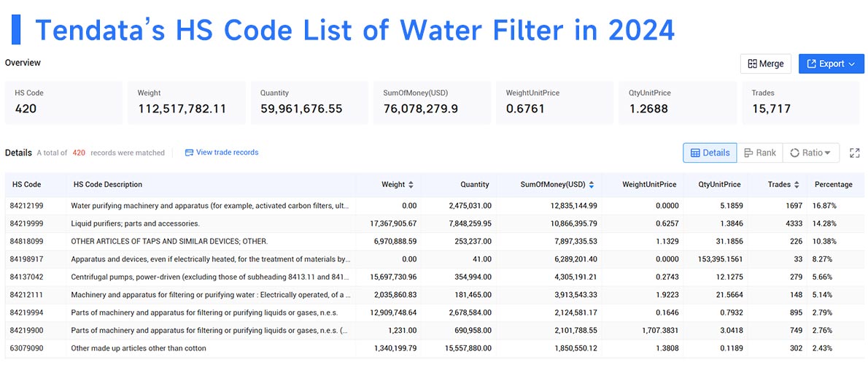Click the 14.28% percentage cell

click(824, 223)
